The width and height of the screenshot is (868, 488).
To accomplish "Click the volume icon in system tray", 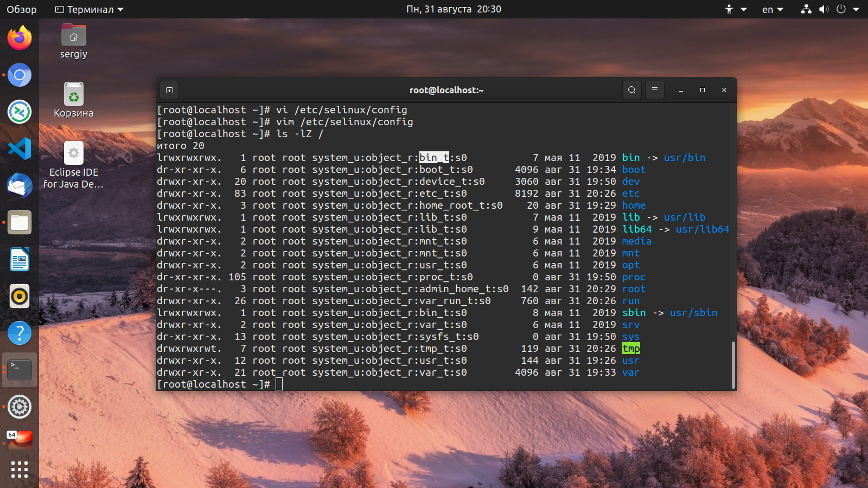I will (x=824, y=9).
